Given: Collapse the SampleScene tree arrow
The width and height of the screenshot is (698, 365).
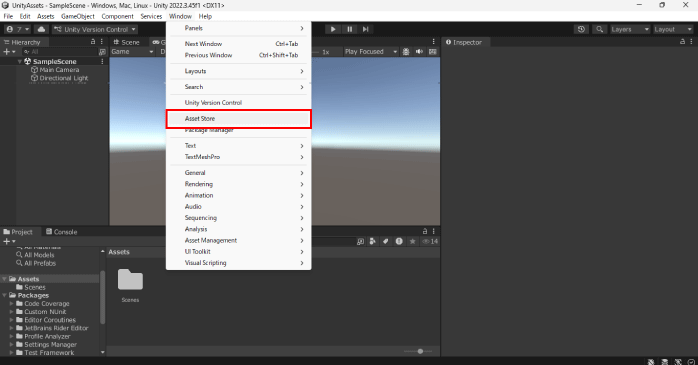Looking at the screenshot, I should pyautogui.click(x=20, y=61).
